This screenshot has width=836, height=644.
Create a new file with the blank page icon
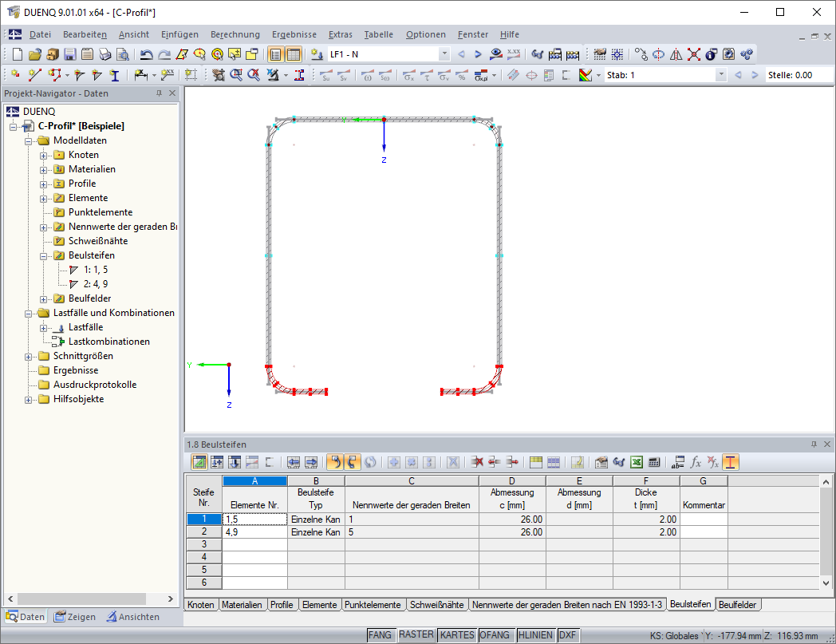point(18,54)
